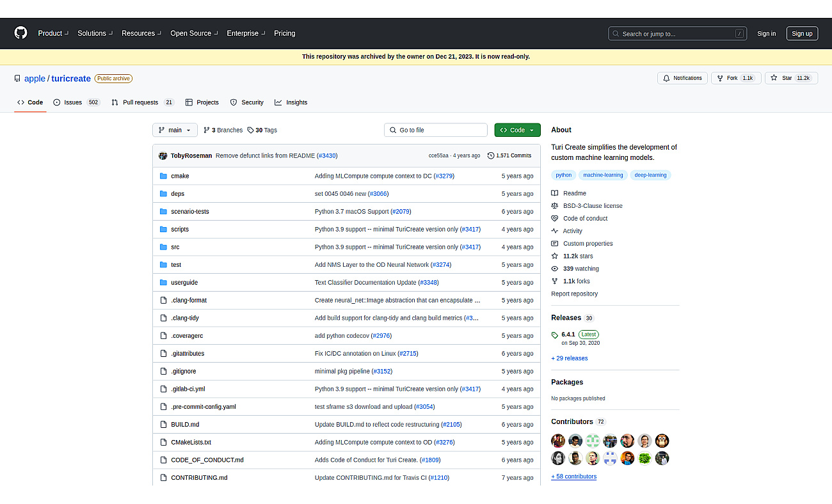The height and width of the screenshot is (504, 832).
Task: Select the Code tab
Action: (30, 102)
